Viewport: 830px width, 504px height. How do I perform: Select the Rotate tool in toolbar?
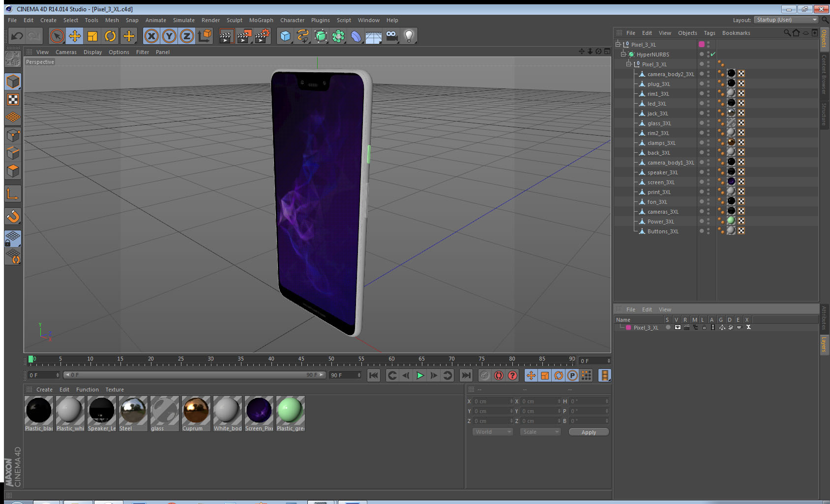point(110,36)
